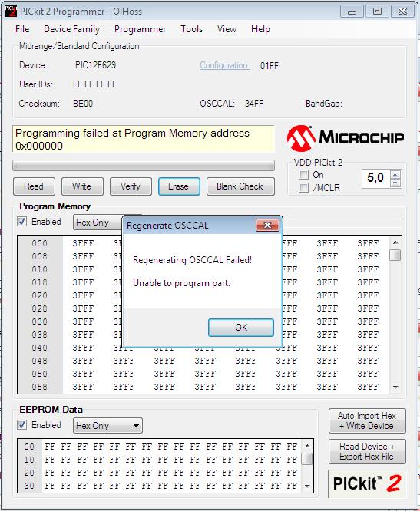
Task: Click the EEPROM Data scrollbar thumb
Action: (x=307, y=459)
